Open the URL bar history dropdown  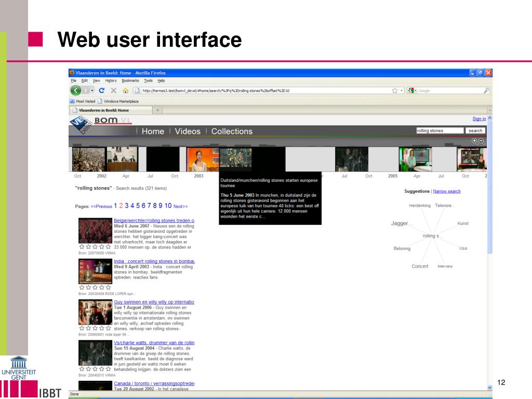click(402, 90)
